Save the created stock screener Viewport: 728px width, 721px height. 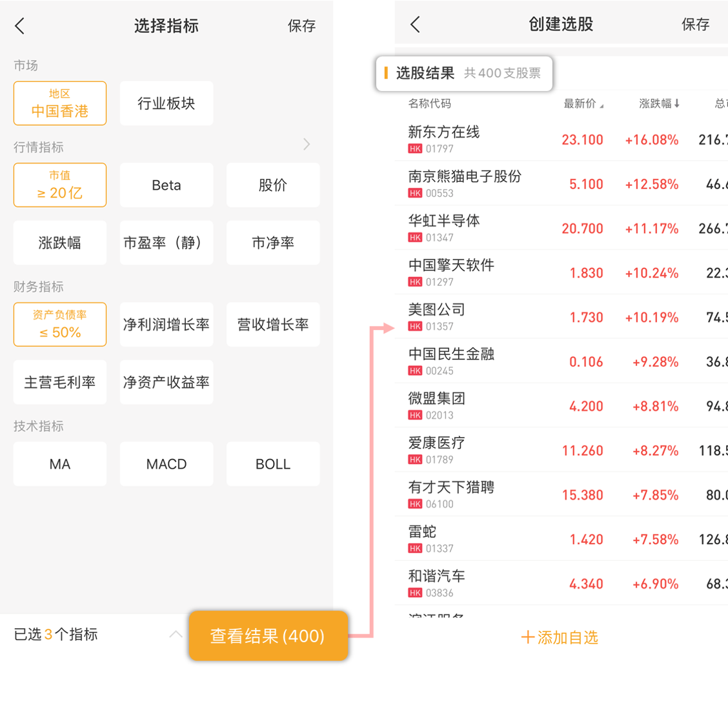pos(695,25)
